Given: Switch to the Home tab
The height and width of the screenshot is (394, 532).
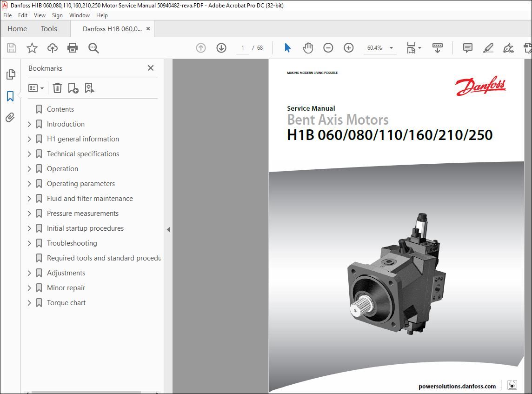Looking at the screenshot, I should (17, 28).
